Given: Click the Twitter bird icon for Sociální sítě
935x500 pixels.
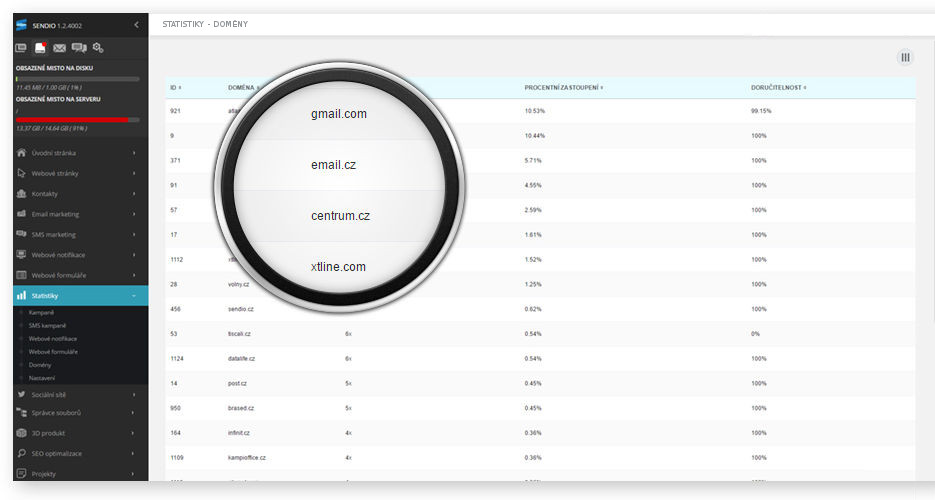Looking at the screenshot, I should [x=21, y=395].
